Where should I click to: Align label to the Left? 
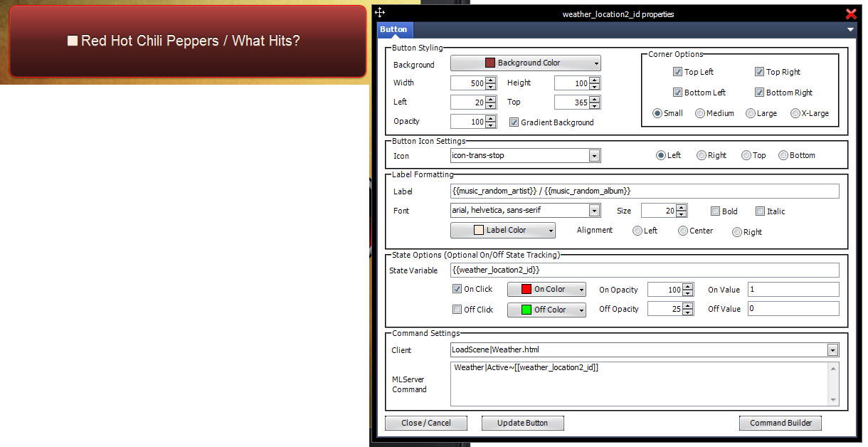(637, 231)
